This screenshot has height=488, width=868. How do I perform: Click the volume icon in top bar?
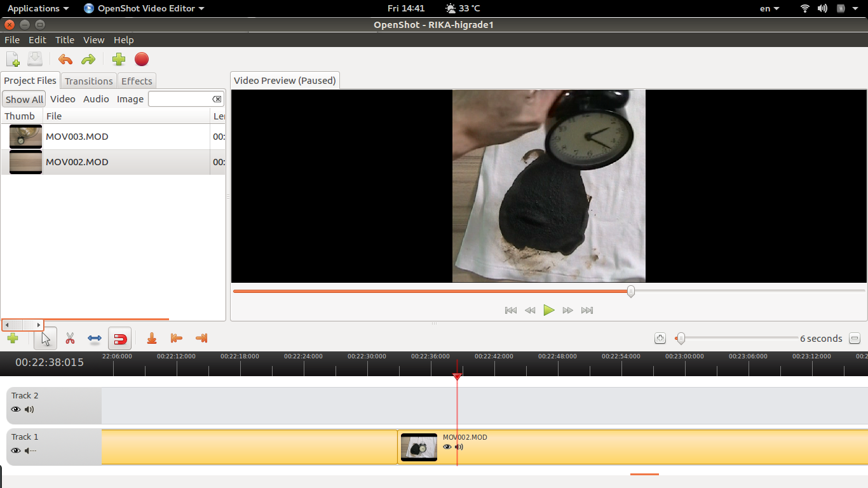[822, 8]
